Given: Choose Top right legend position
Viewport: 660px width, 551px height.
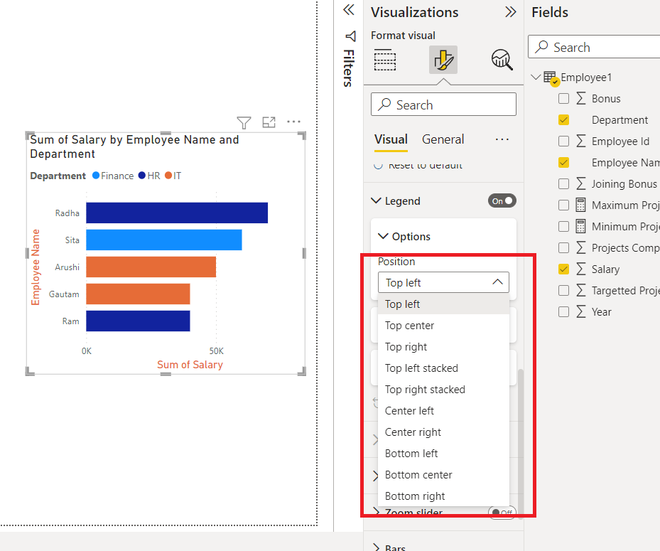Looking at the screenshot, I should [444, 347].
